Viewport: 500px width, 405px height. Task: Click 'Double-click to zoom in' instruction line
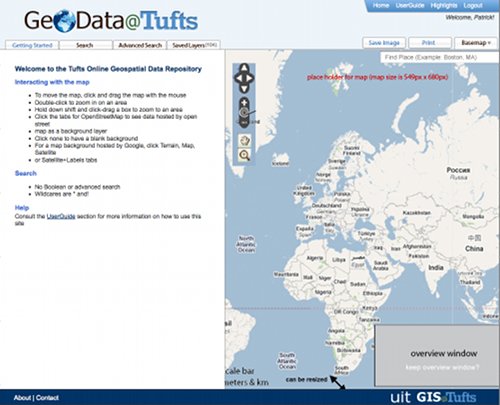pos(81,102)
